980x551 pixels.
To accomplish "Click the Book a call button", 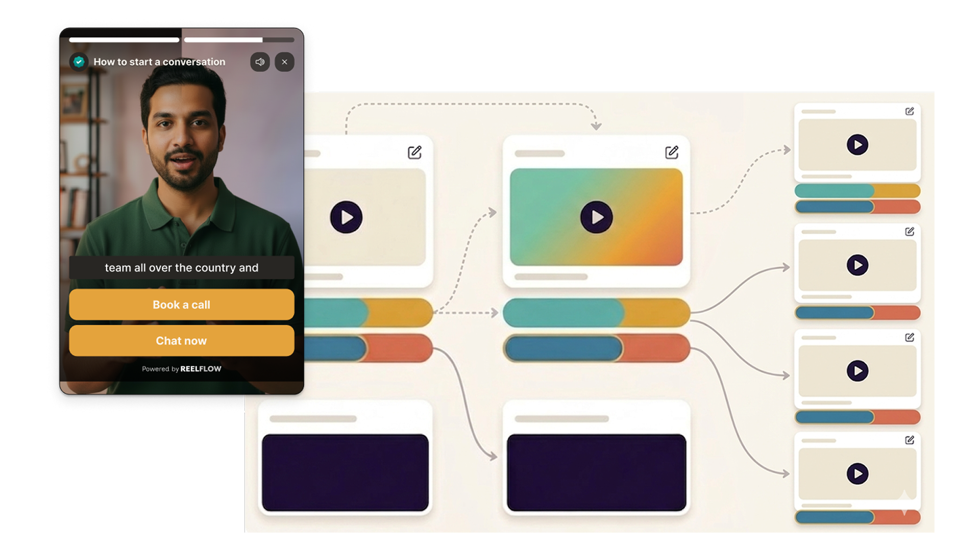I will (x=181, y=305).
